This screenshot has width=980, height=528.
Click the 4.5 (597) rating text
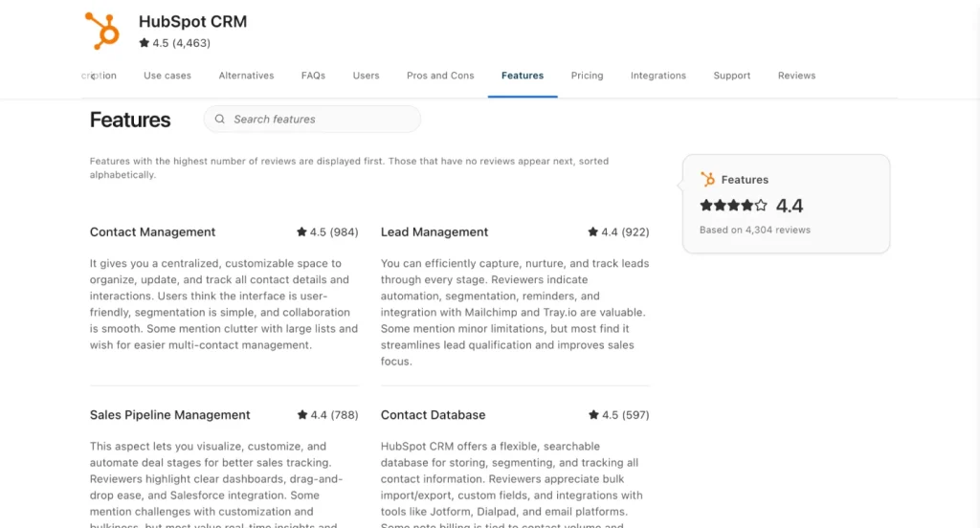coord(626,415)
